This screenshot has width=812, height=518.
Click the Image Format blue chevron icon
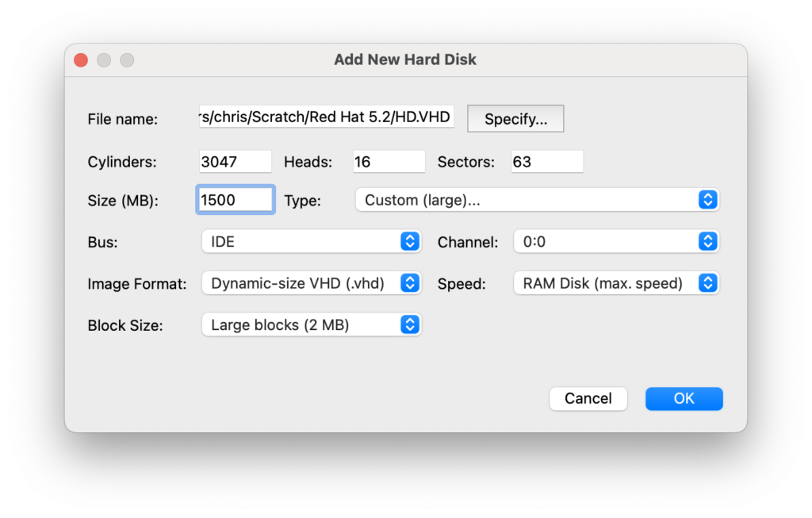click(x=410, y=283)
